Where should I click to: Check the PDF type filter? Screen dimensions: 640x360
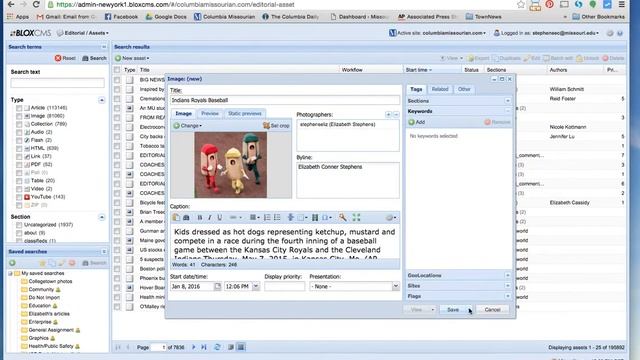[x=19, y=164]
